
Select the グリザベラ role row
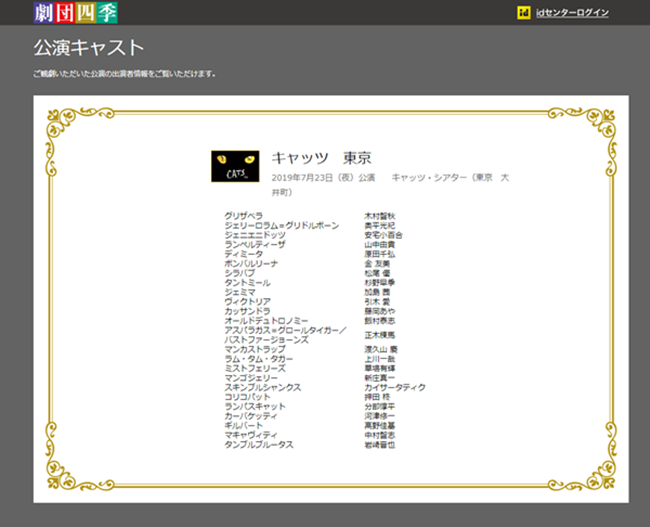[244, 216]
